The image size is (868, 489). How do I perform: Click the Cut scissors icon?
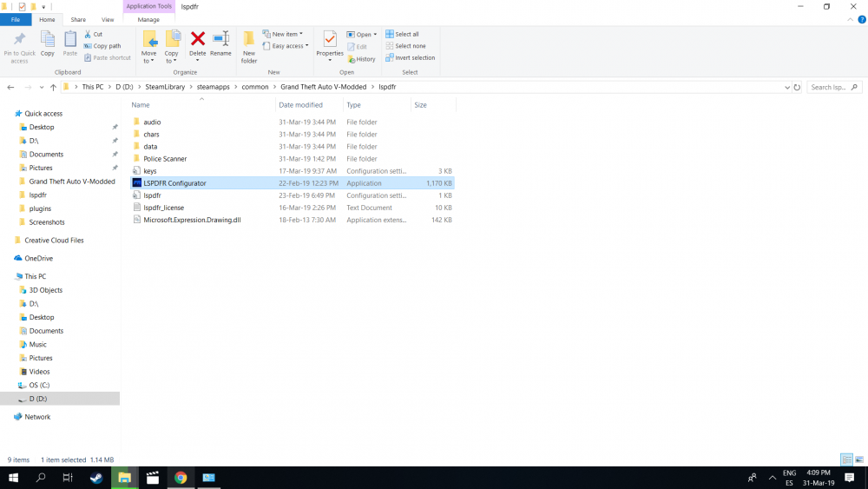88,35
